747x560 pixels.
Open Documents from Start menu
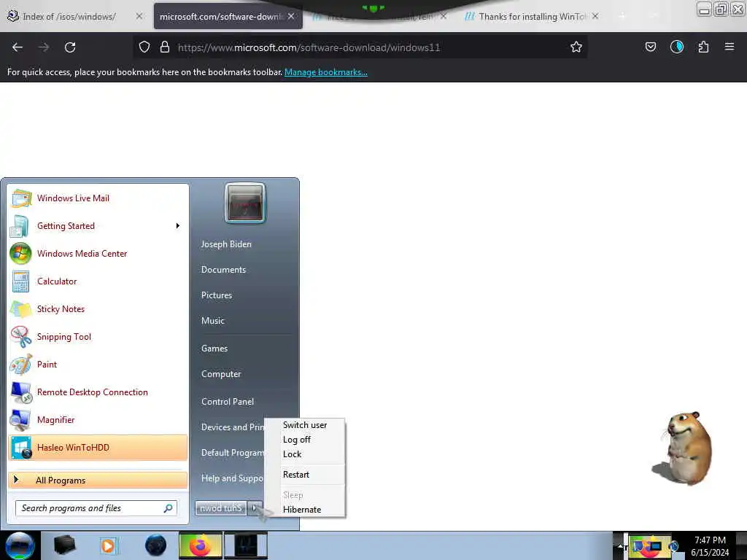click(223, 270)
